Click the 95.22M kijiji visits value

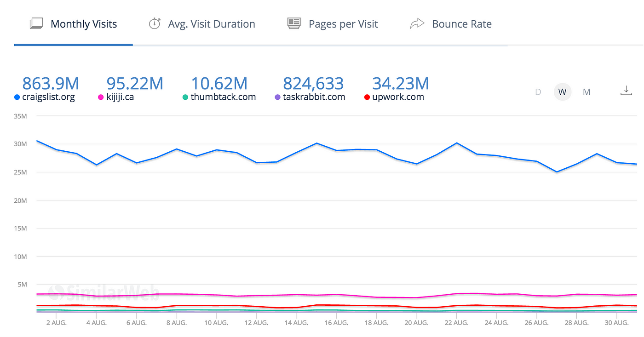(x=135, y=83)
